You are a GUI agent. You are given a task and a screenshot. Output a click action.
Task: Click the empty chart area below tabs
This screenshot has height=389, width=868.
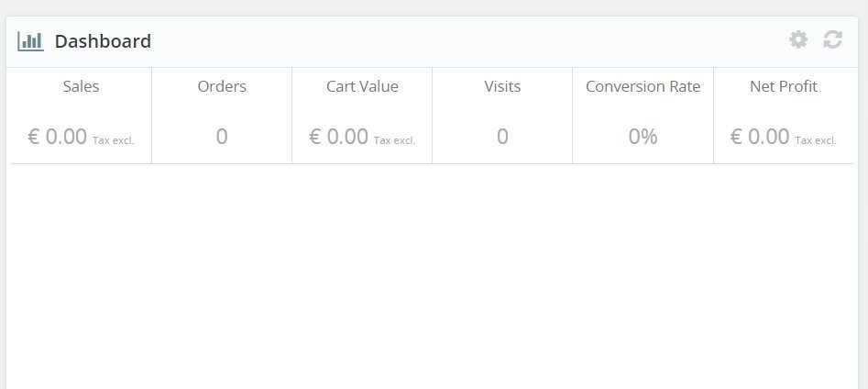(433, 275)
